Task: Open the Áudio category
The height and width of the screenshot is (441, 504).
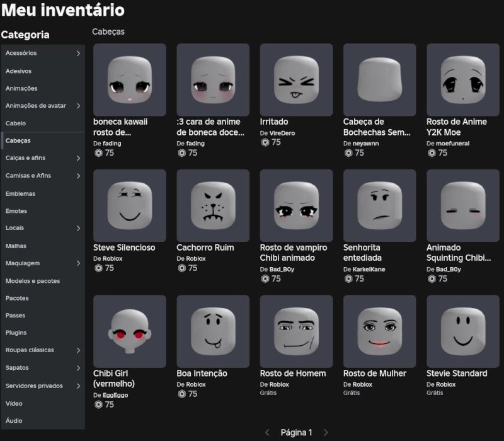Action: tap(43, 420)
